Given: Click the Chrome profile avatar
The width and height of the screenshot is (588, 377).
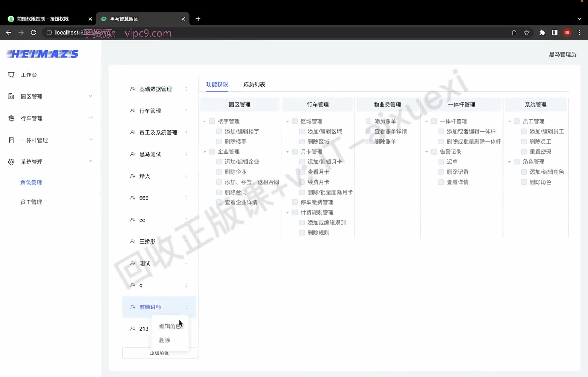Looking at the screenshot, I should (567, 33).
